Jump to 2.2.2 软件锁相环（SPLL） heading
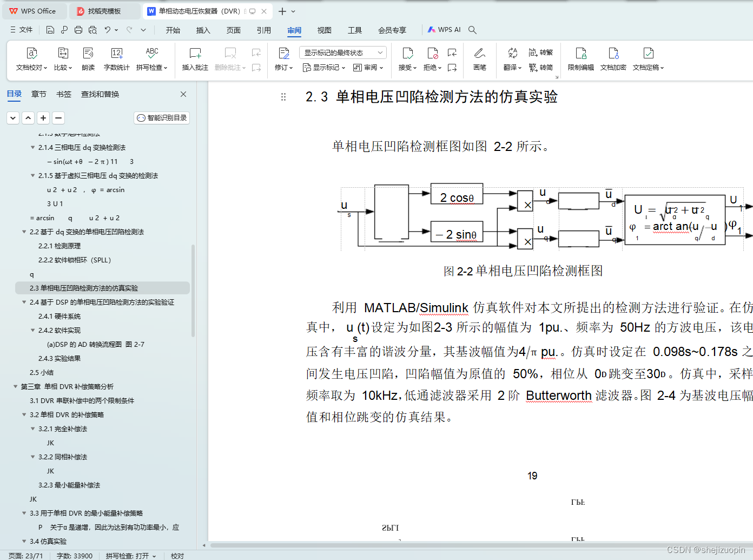This screenshot has width=753, height=560. (x=75, y=260)
